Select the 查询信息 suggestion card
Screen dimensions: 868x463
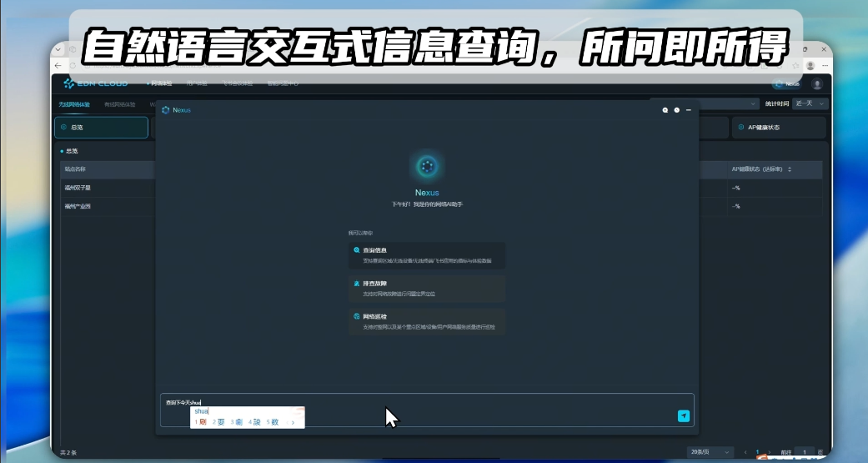(x=427, y=255)
